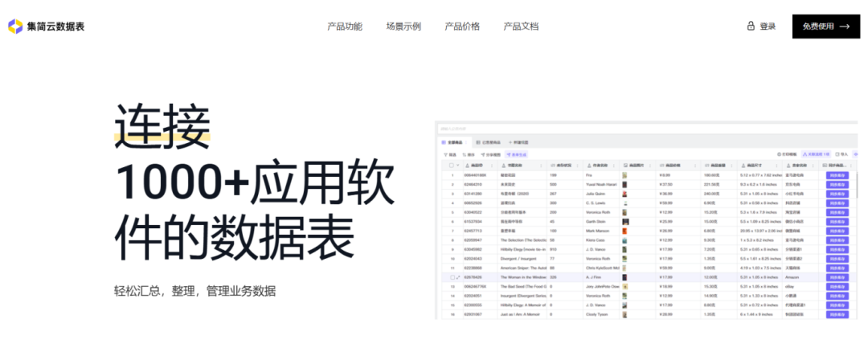Open the 库存状况 column options menu
The width and height of the screenshot is (868, 344).
[576, 166]
